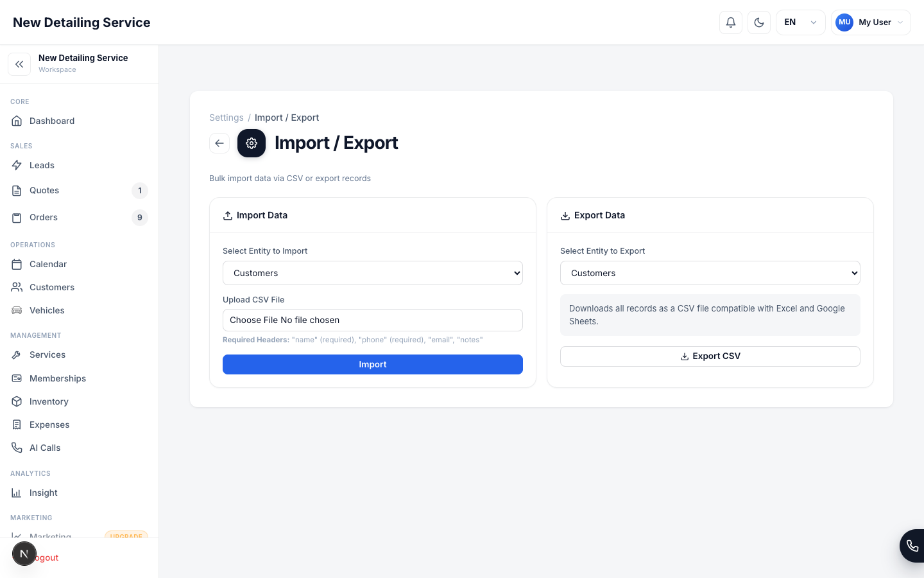This screenshot has height=578, width=924.
Task: Click the Choose File upload field
Action: 373,320
